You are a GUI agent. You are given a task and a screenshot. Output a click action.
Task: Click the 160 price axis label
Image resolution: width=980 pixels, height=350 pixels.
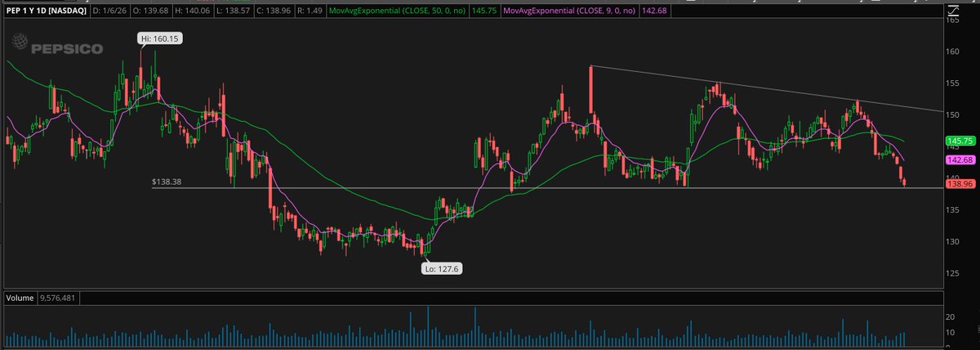953,51
